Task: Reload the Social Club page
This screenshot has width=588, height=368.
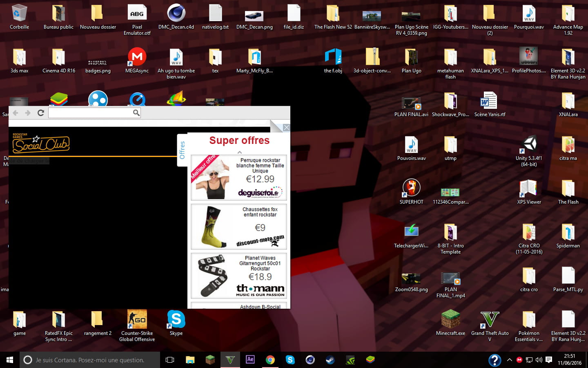Action: coord(41,113)
